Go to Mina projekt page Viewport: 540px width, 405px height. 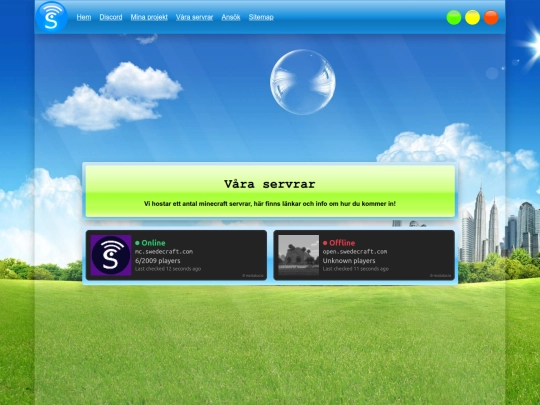click(x=149, y=17)
